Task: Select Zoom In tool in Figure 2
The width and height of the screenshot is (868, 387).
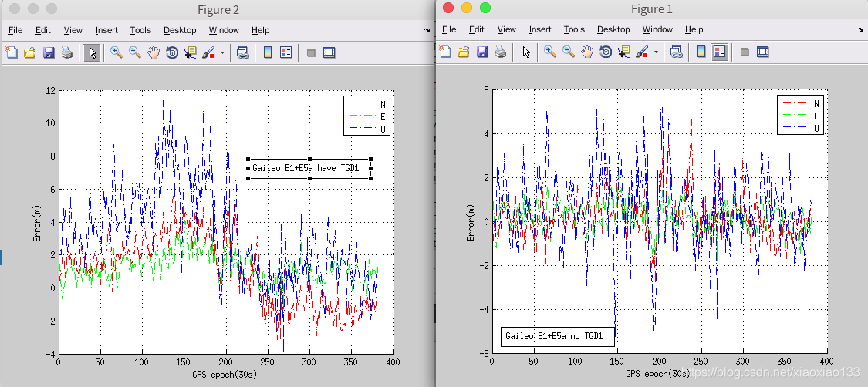Action: [117, 52]
